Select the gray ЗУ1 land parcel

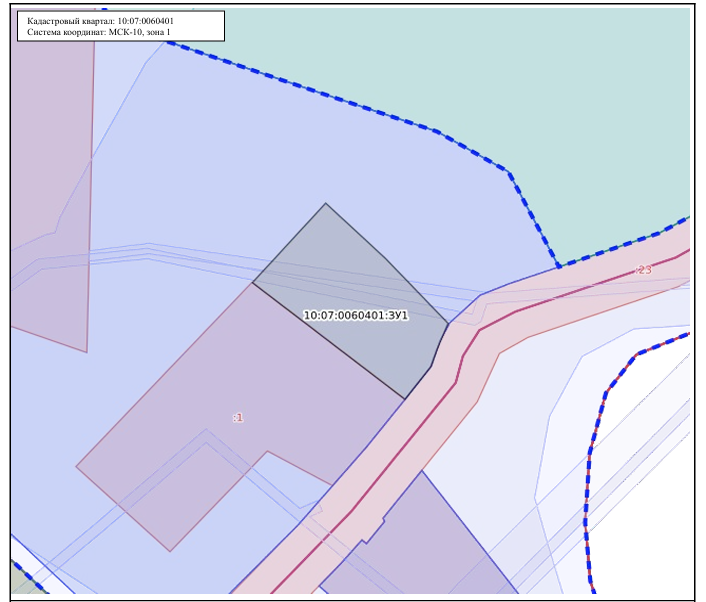(360, 288)
